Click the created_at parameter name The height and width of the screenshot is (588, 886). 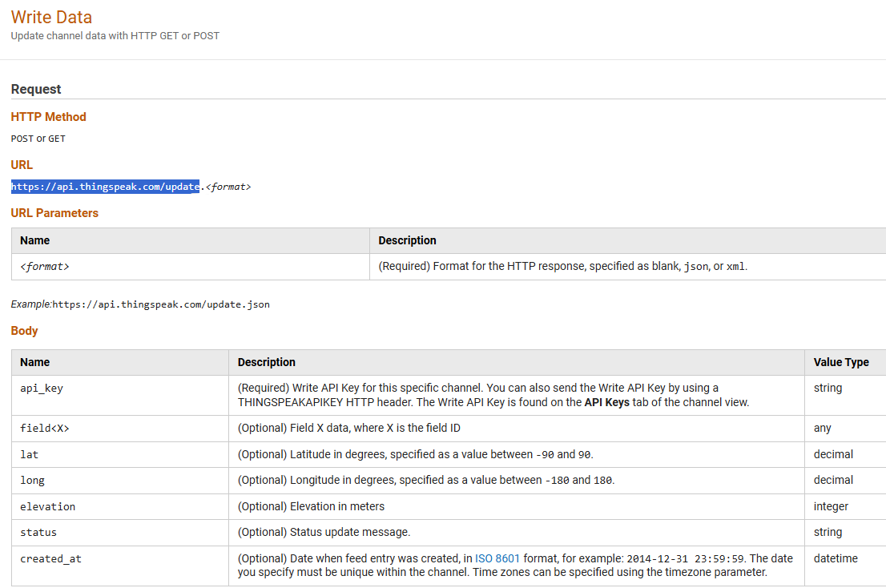pos(50,558)
